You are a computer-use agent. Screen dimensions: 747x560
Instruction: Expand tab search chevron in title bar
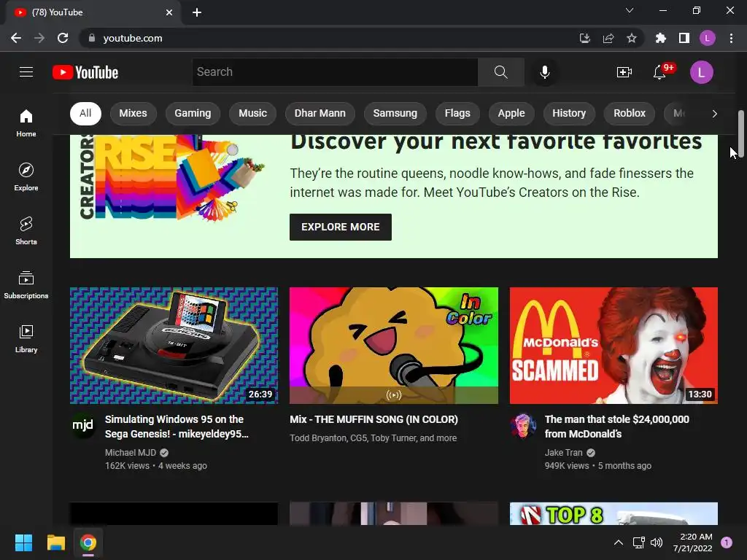tap(630, 10)
